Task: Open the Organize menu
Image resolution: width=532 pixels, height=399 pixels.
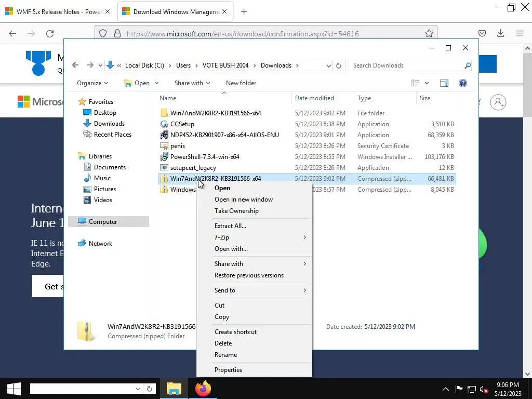Action: [92, 83]
